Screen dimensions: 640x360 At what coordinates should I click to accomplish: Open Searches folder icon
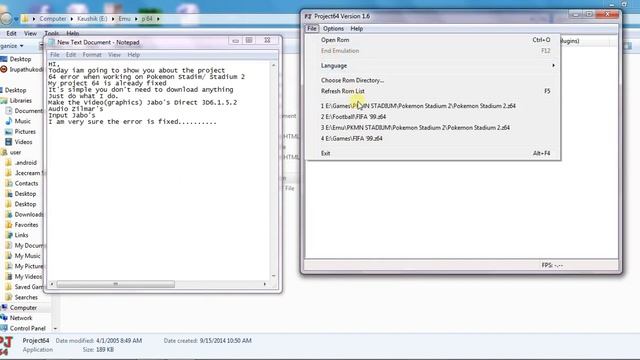(x=9, y=298)
